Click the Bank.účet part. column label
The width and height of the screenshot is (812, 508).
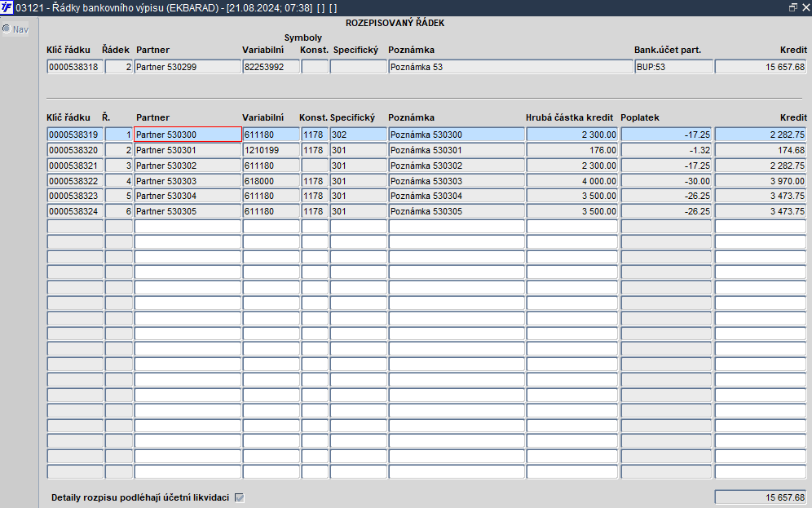668,50
